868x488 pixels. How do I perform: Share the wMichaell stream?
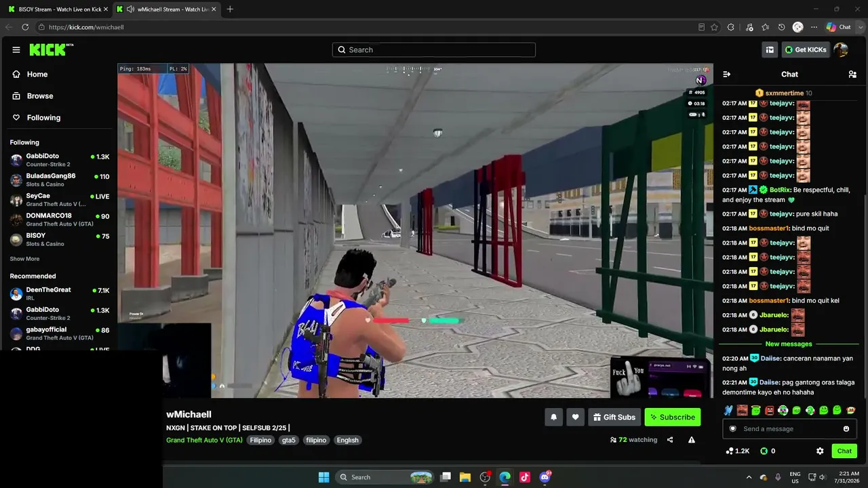(670, 440)
